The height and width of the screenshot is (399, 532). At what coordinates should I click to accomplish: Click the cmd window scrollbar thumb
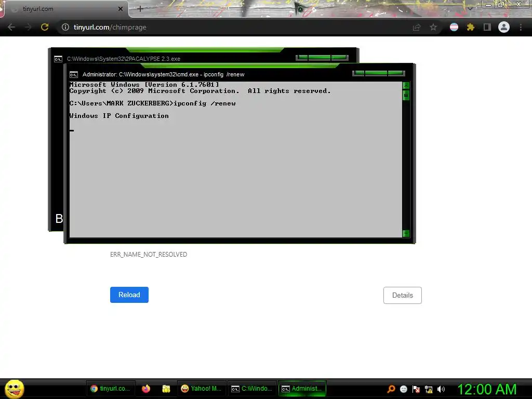coord(406,96)
